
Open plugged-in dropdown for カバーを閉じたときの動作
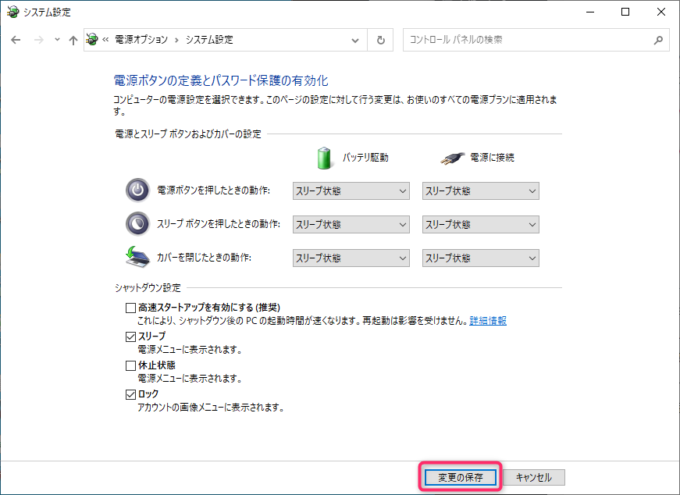tap(481, 258)
